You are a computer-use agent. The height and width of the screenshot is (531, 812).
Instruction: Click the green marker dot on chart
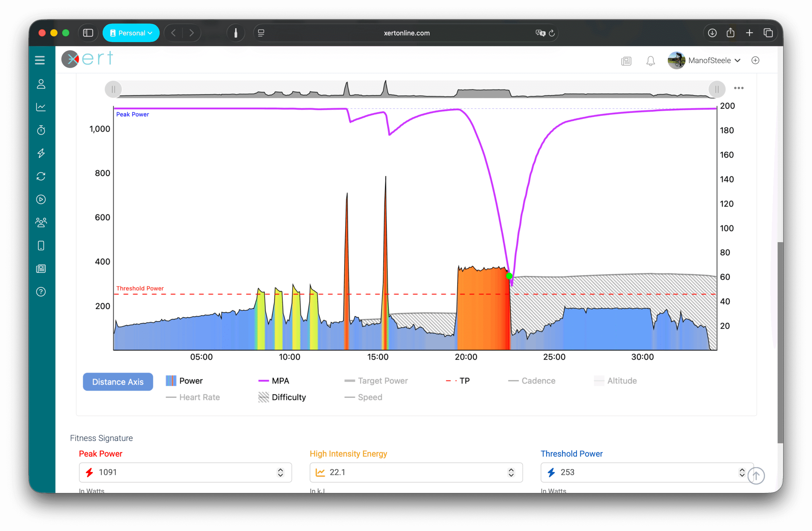(x=509, y=276)
